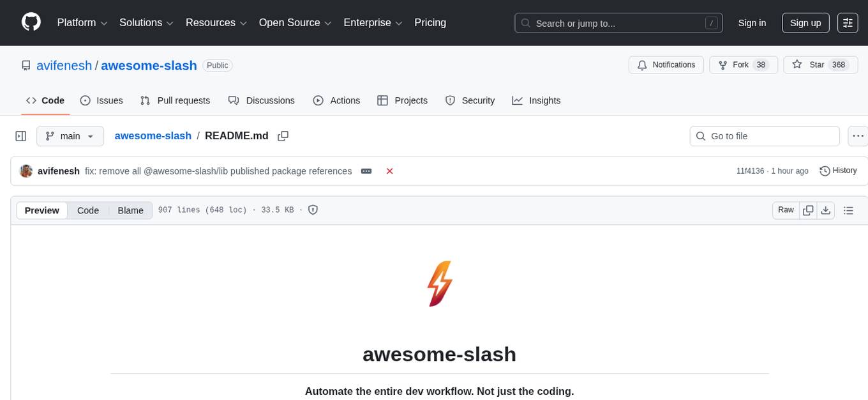Open the more file options menu
Image resolution: width=868 pixels, height=400 pixels.
[858, 135]
